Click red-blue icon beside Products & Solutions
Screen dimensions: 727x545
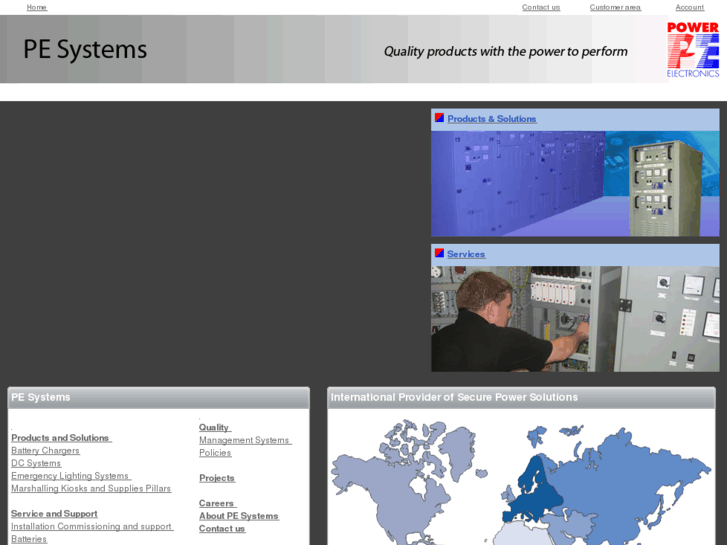tap(439, 118)
